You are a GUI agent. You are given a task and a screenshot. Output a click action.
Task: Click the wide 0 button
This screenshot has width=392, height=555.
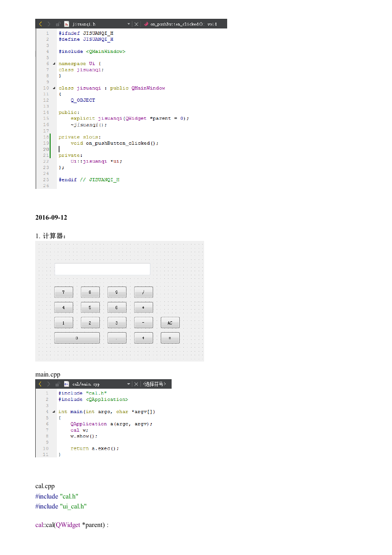pos(77,338)
